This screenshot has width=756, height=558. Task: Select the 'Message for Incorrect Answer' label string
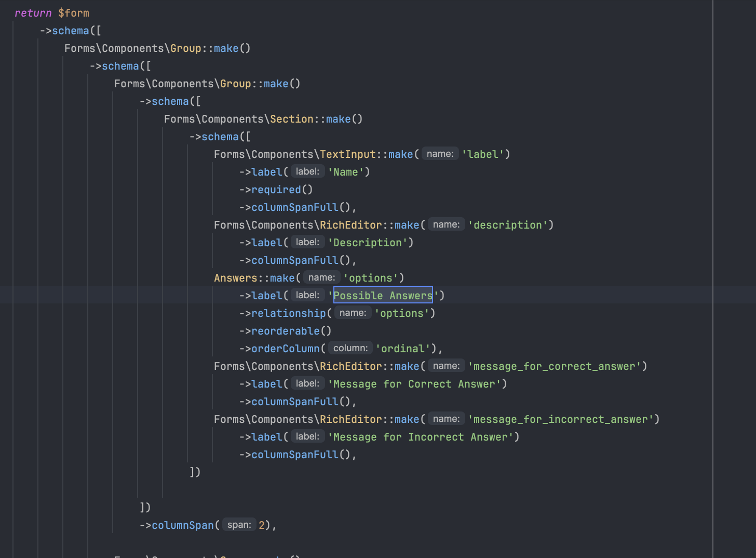point(421,437)
